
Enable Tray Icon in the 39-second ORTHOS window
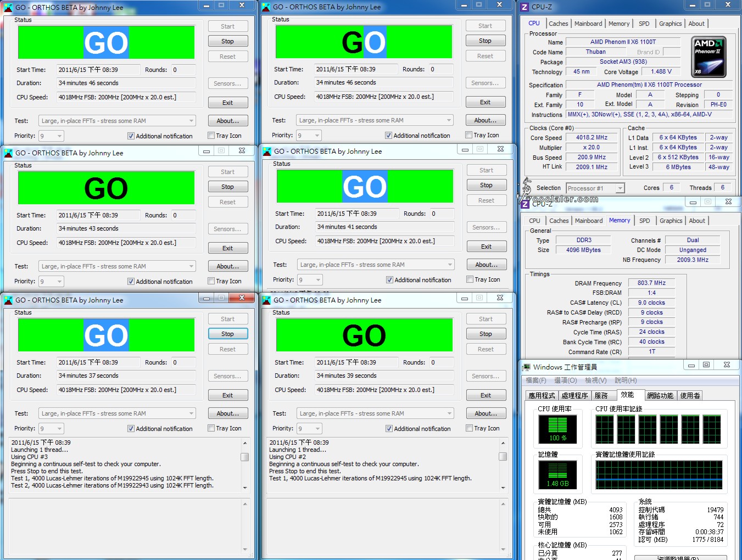pos(469,428)
